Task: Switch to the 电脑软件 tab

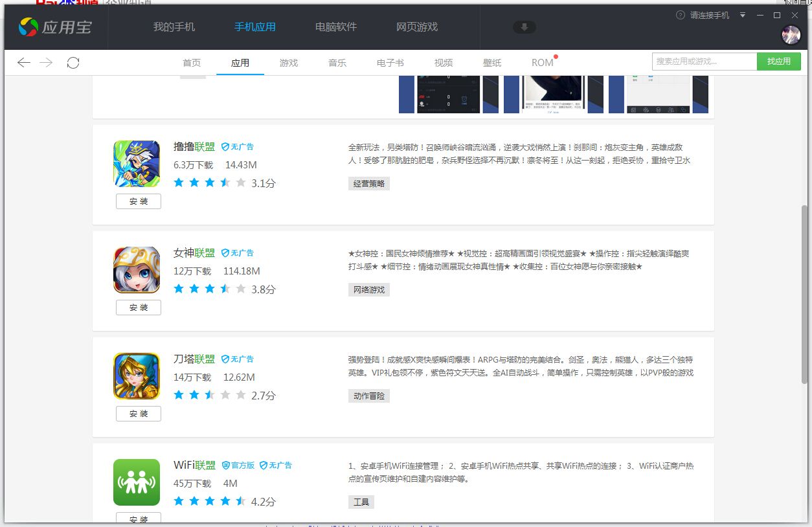Action: click(x=335, y=27)
